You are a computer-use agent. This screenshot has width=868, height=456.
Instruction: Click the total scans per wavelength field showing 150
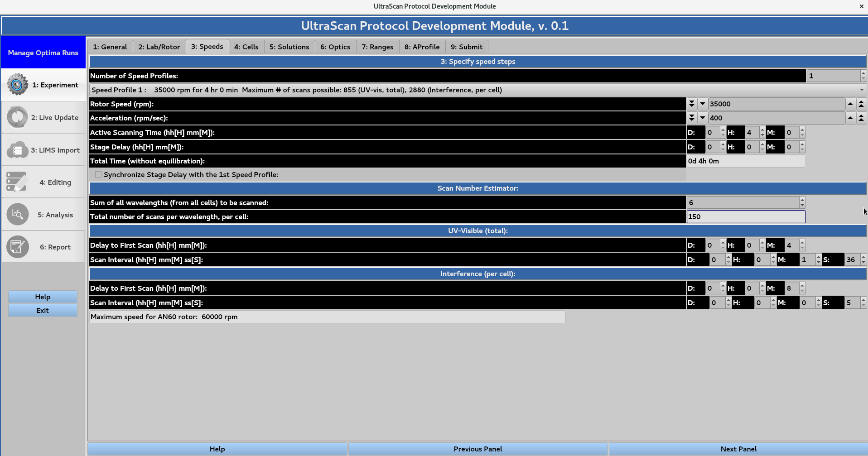746,216
